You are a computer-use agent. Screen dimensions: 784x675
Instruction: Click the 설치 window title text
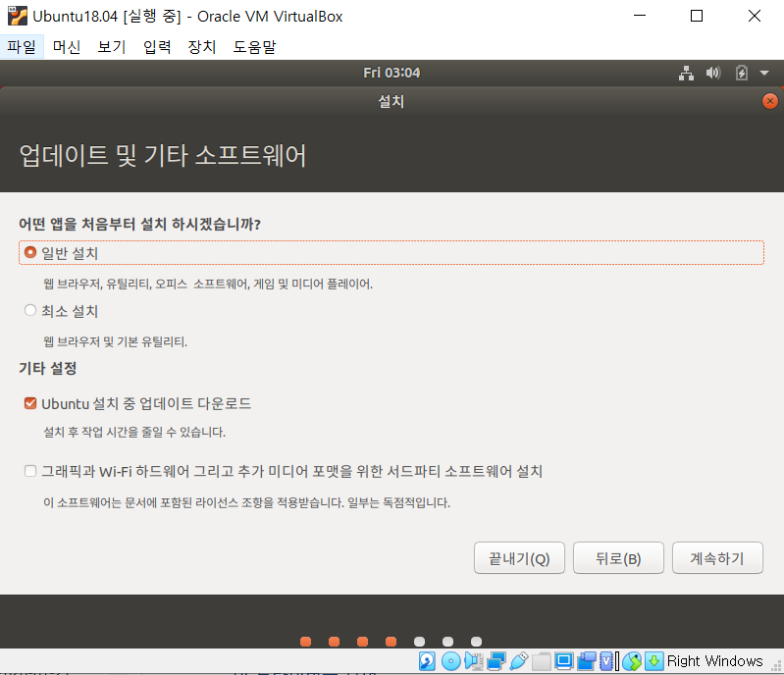click(x=391, y=101)
